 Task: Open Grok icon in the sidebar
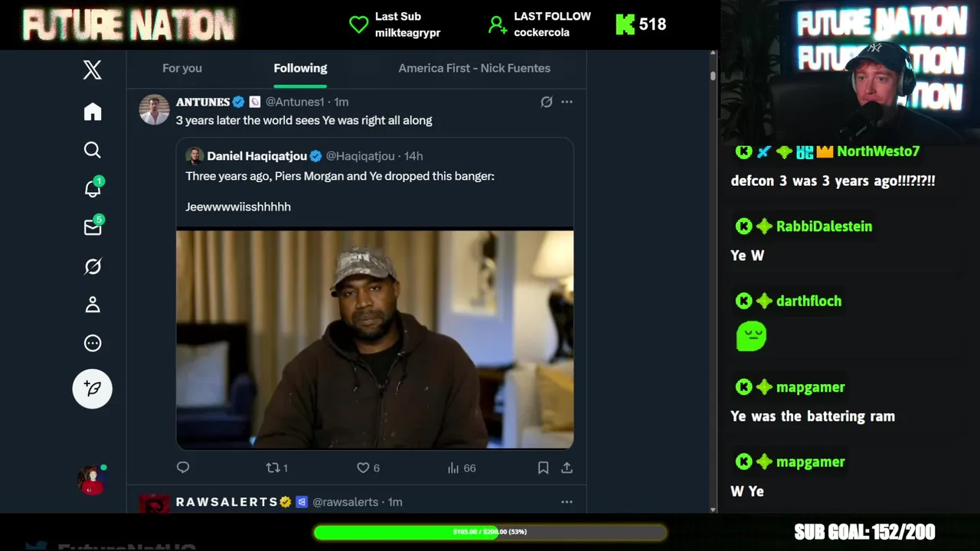tap(93, 266)
